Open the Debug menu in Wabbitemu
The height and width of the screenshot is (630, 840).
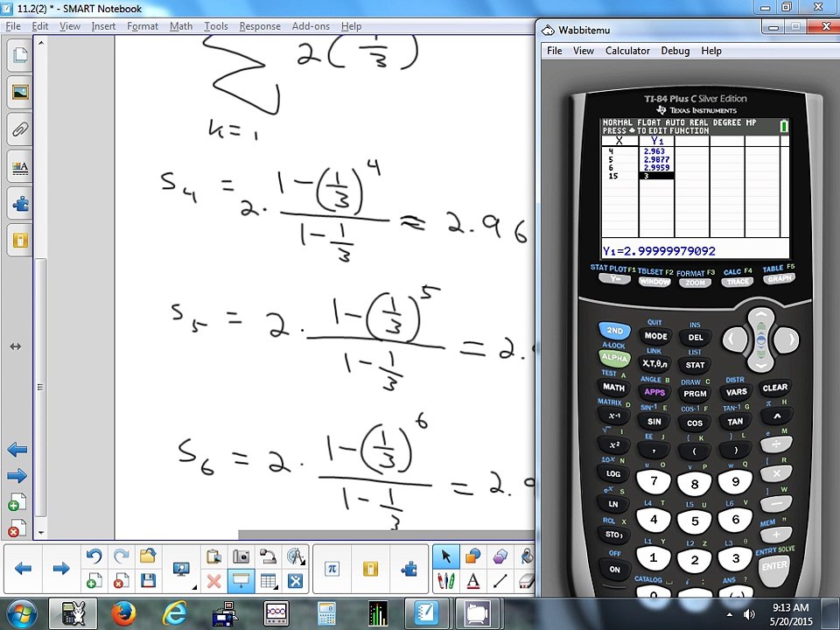pos(675,51)
